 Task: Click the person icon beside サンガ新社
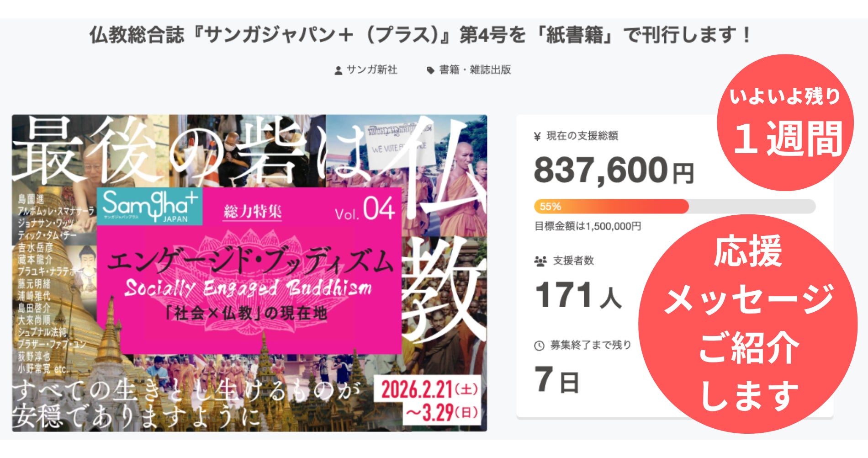pyautogui.click(x=338, y=70)
